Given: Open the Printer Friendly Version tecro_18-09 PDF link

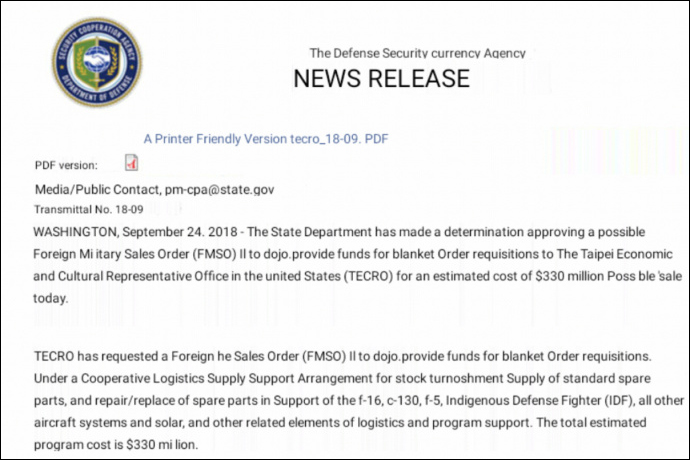Looking at the screenshot, I should click(266, 138).
